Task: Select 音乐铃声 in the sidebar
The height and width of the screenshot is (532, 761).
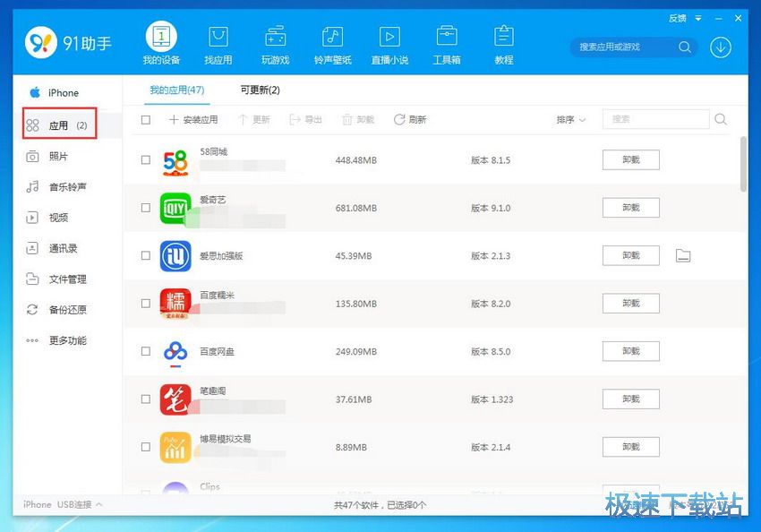Action: coord(56,187)
